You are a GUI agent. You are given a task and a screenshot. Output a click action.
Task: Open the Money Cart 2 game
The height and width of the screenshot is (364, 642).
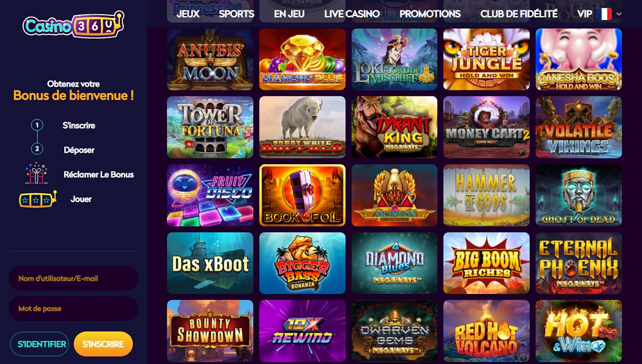(487, 127)
